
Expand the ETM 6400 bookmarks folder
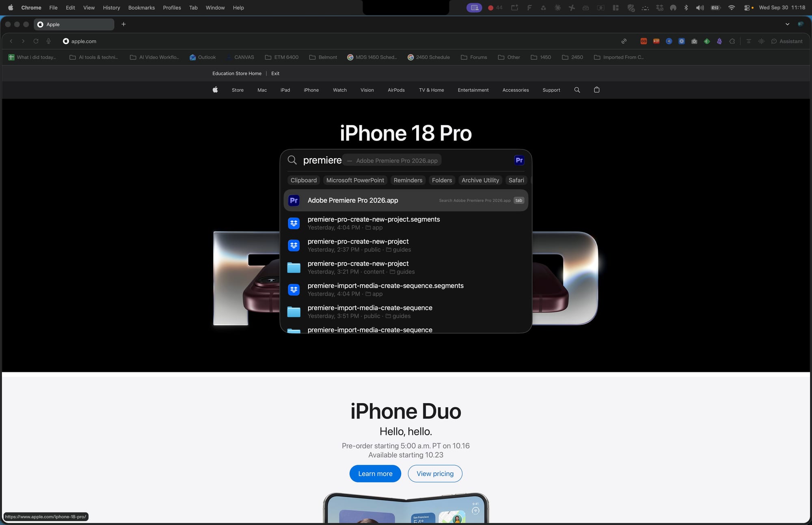282,57
